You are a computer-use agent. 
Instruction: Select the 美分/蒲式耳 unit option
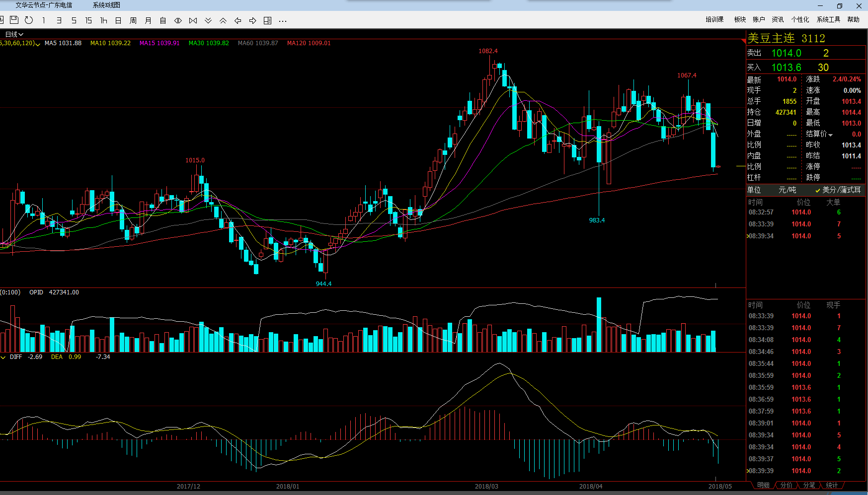(x=841, y=190)
